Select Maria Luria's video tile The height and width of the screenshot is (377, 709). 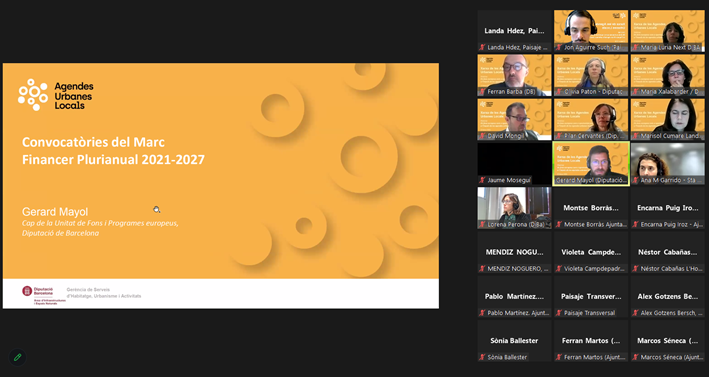(x=667, y=31)
